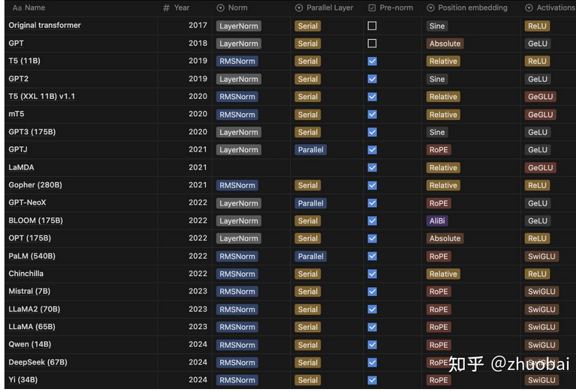Open the Year column header menu
Viewport: 576px width, 392px height.
click(x=185, y=7)
